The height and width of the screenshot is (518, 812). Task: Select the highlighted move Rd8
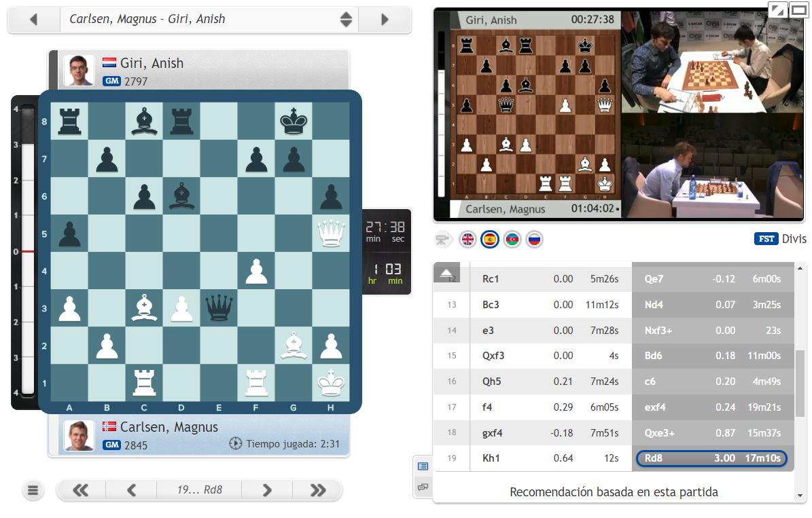click(711, 458)
